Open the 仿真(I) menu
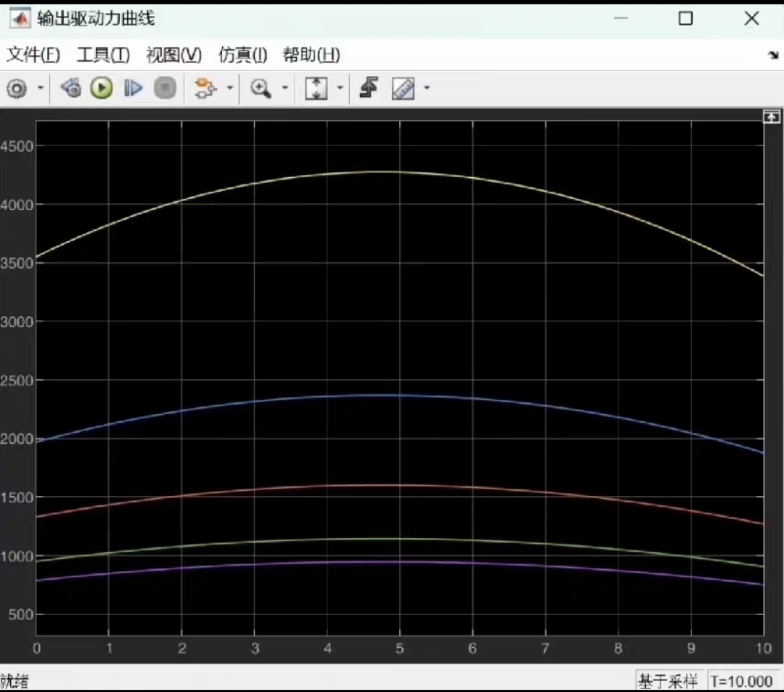Viewport: 784px width, 692px height. click(242, 54)
